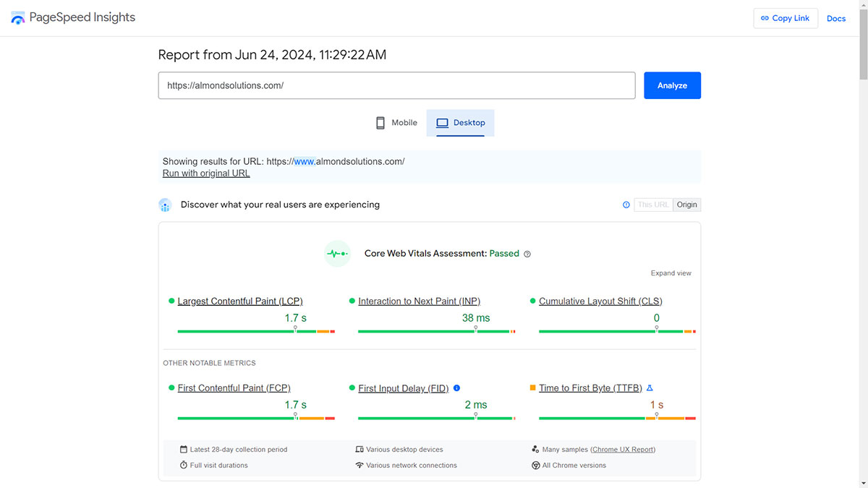Click Full visit durations text
Screen dimensions: 868x488
tap(219, 466)
